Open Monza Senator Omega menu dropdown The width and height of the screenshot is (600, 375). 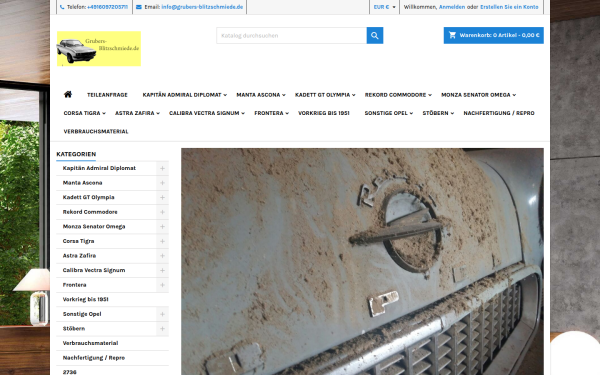(478, 95)
